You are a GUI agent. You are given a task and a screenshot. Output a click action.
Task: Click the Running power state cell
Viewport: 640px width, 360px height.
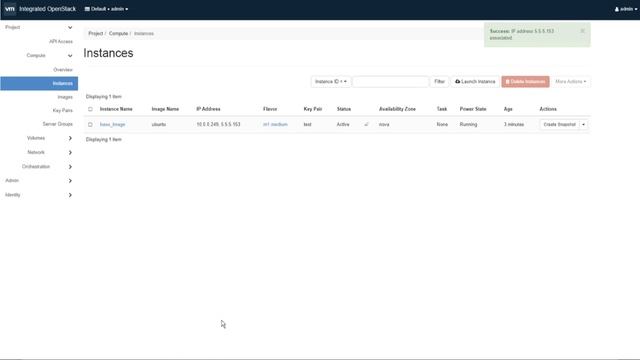(468, 124)
